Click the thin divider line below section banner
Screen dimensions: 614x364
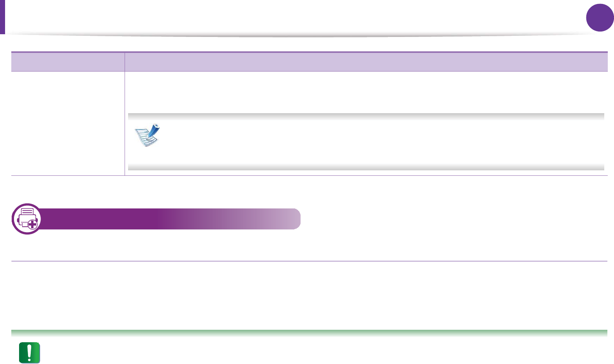tap(309, 261)
